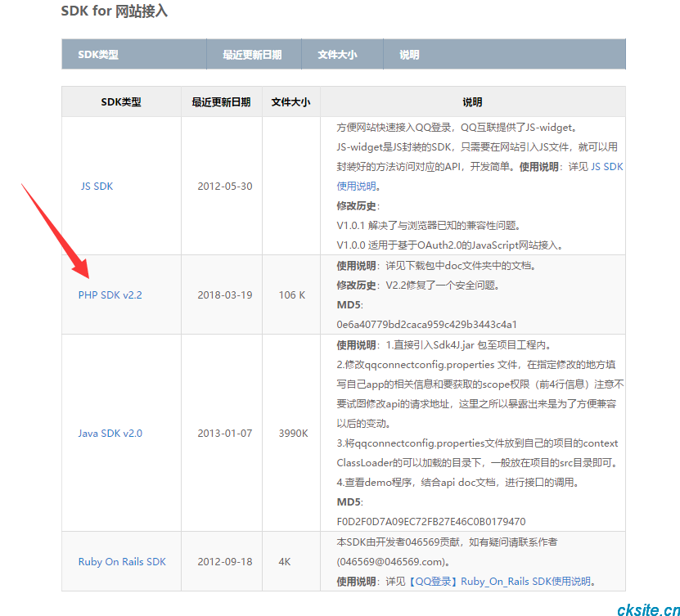This screenshot has height=616, width=680.
Task: Click the line '4.查看demo程序，结合api doc文档'
Action: tap(458, 483)
